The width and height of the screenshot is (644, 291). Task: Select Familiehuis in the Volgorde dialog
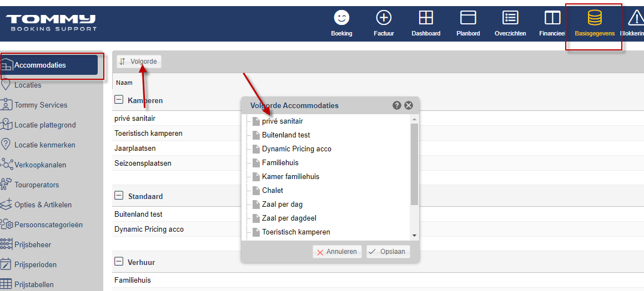click(280, 163)
